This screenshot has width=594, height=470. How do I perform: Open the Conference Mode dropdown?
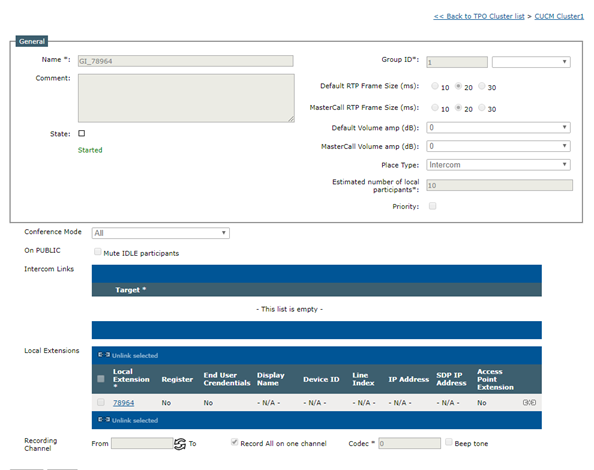[161, 233]
